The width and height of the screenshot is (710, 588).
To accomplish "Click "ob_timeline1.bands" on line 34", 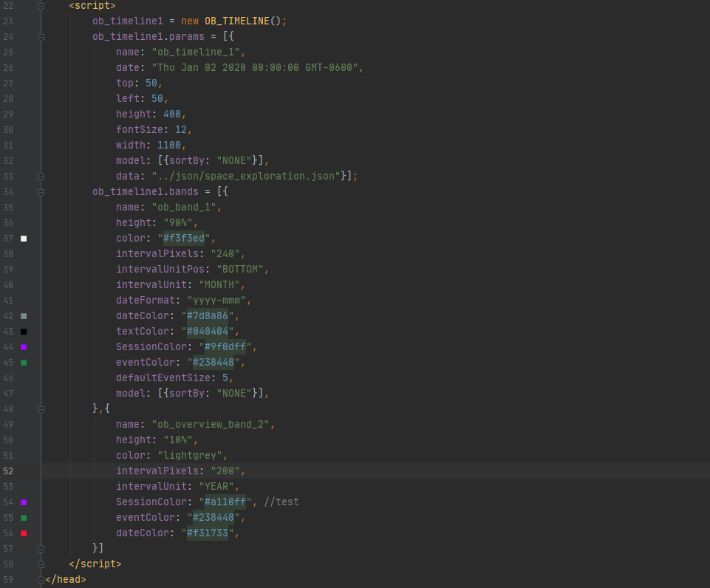I will (x=146, y=192).
